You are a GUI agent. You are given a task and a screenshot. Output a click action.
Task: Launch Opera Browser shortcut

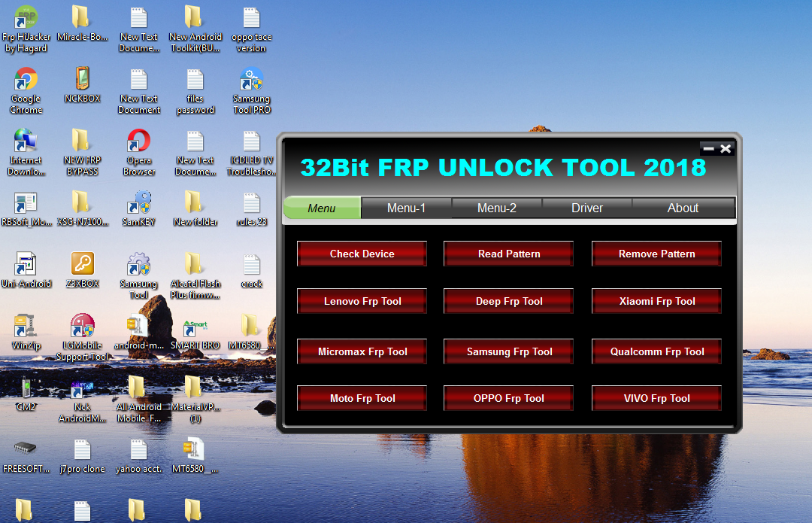tap(139, 153)
